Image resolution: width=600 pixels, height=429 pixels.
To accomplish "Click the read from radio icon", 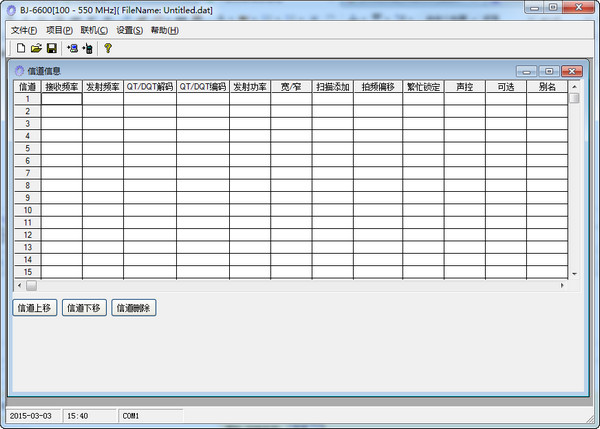I will 71,48.
